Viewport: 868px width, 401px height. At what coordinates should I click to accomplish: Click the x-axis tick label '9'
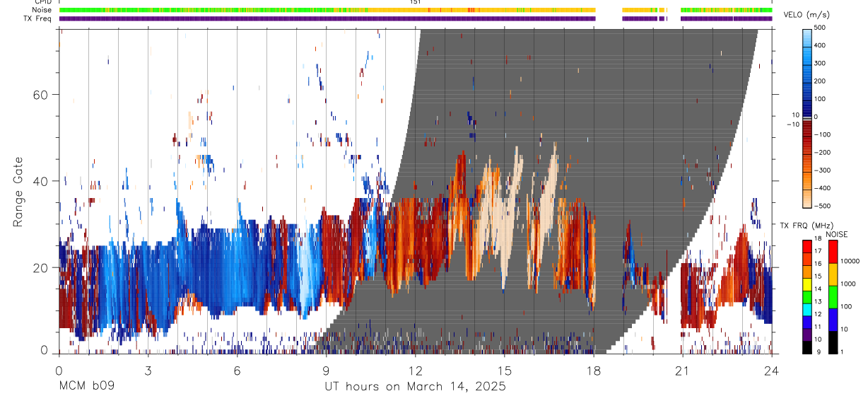click(326, 371)
